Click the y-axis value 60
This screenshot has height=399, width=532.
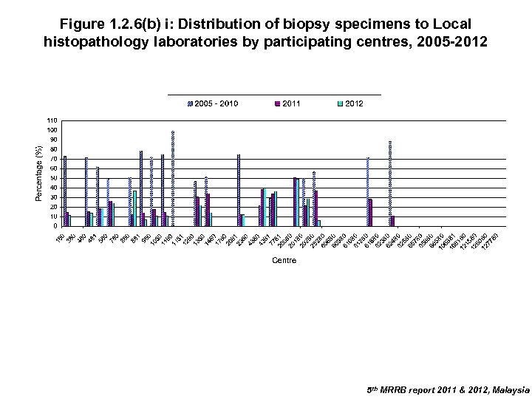(x=54, y=168)
